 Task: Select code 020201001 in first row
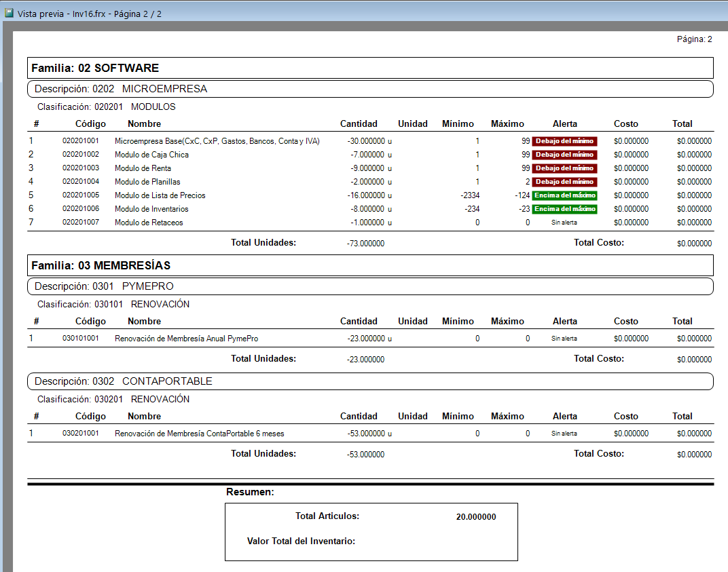(x=81, y=140)
